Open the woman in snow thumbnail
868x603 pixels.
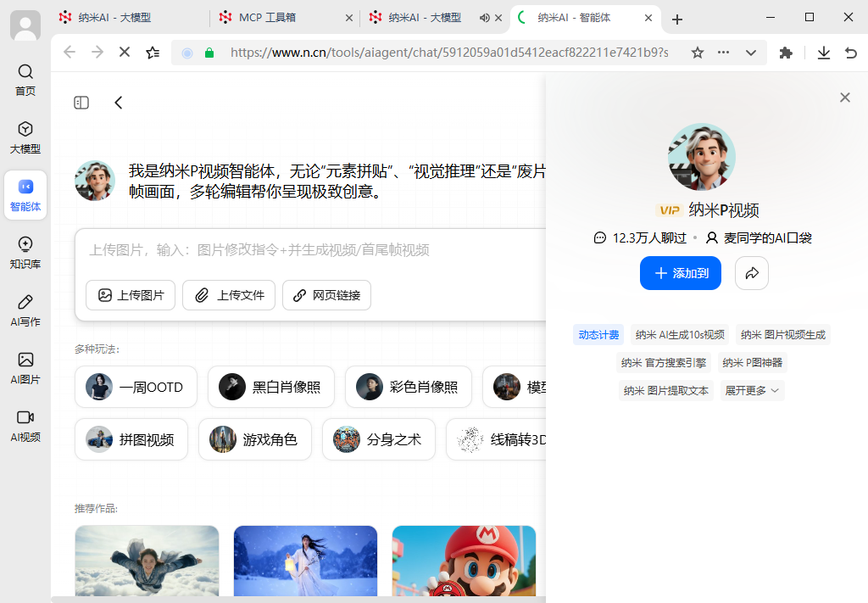point(305,561)
